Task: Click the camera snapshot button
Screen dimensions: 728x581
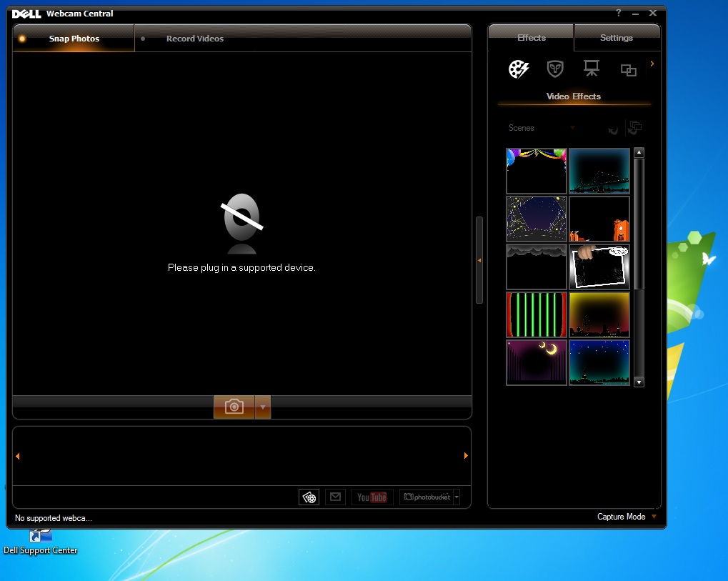Action: [x=234, y=407]
